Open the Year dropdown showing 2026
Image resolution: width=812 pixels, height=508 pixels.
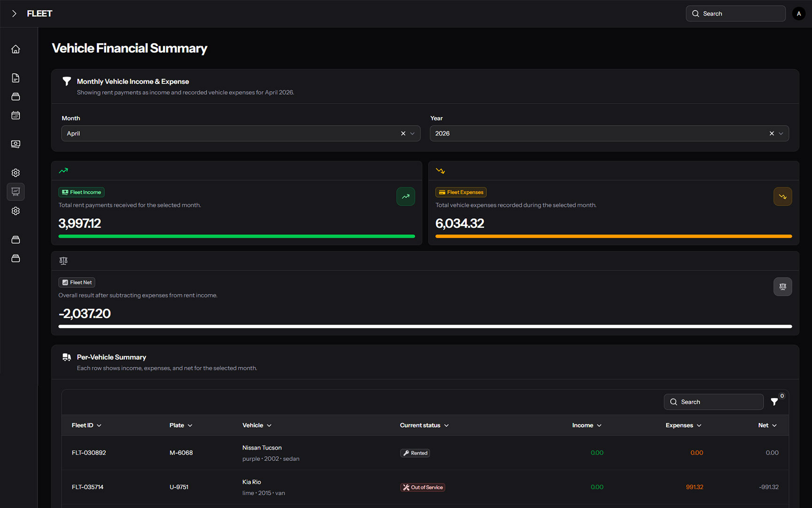click(609, 134)
